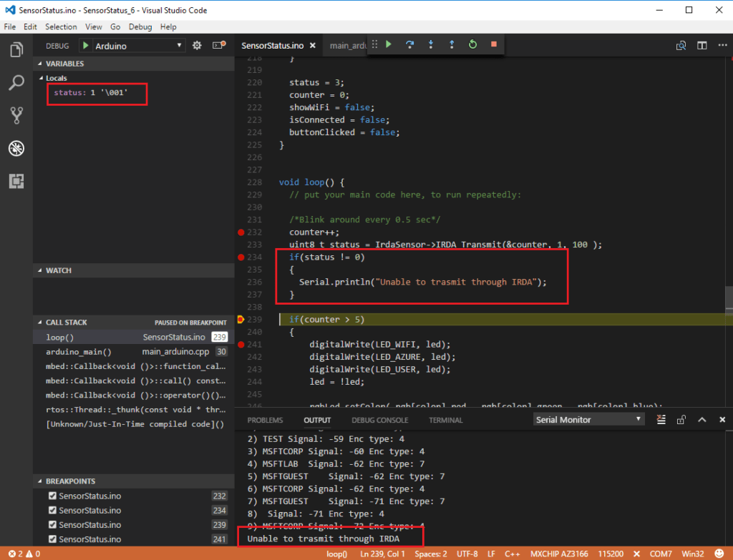Open the Extensions view

coord(16,181)
